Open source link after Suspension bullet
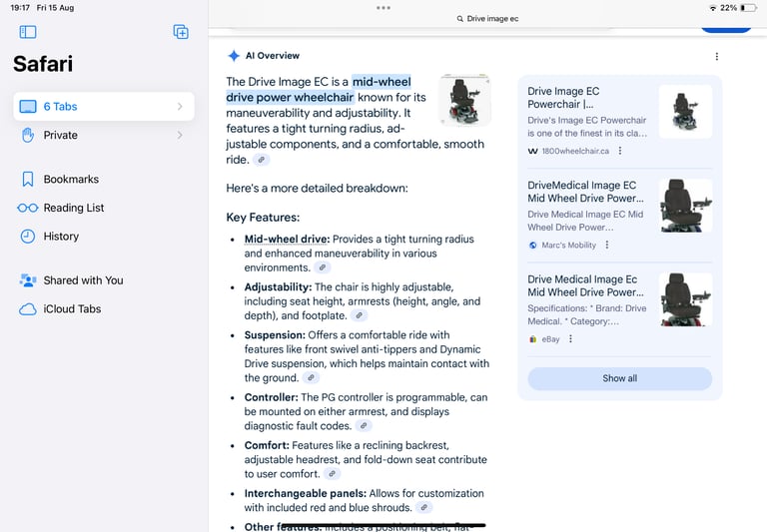This screenshot has width=767, height=532. tap(311, 377)
